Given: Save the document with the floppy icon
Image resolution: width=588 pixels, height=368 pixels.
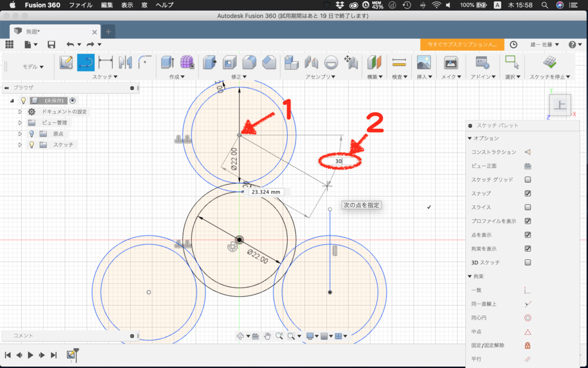Looking at the screenshot, I should [51, 44].
